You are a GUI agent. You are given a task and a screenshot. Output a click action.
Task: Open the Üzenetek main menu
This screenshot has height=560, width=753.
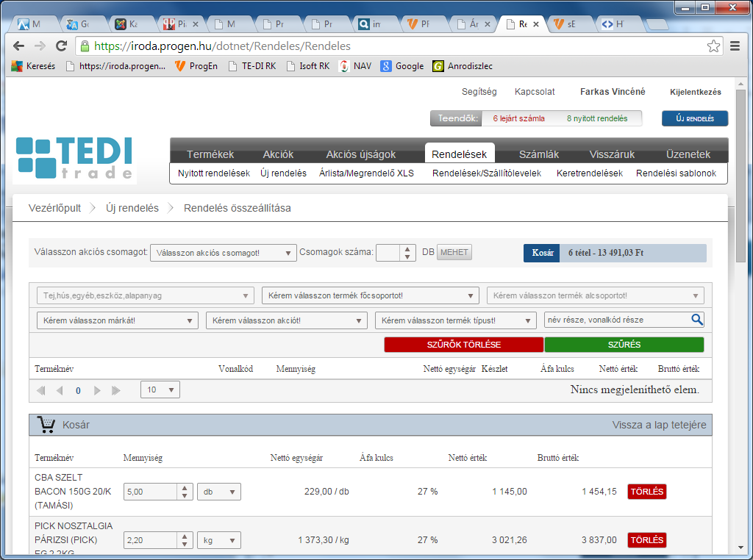pos(688,154)
